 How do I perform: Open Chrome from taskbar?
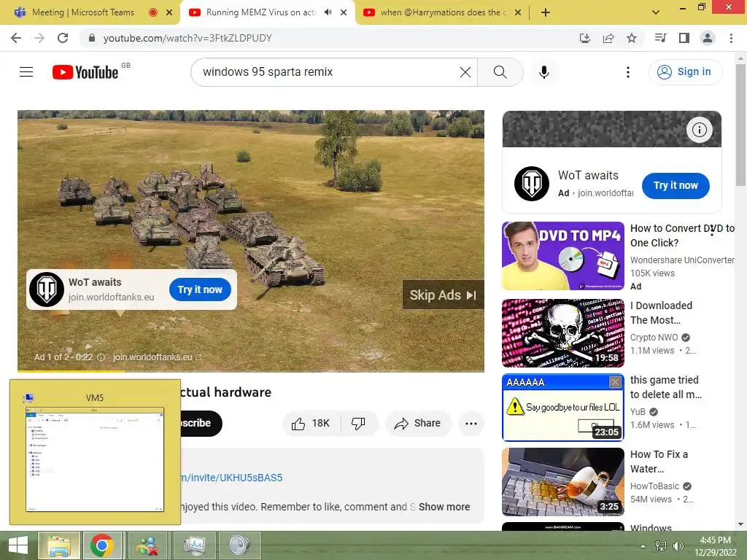click(x=102, y=545)
